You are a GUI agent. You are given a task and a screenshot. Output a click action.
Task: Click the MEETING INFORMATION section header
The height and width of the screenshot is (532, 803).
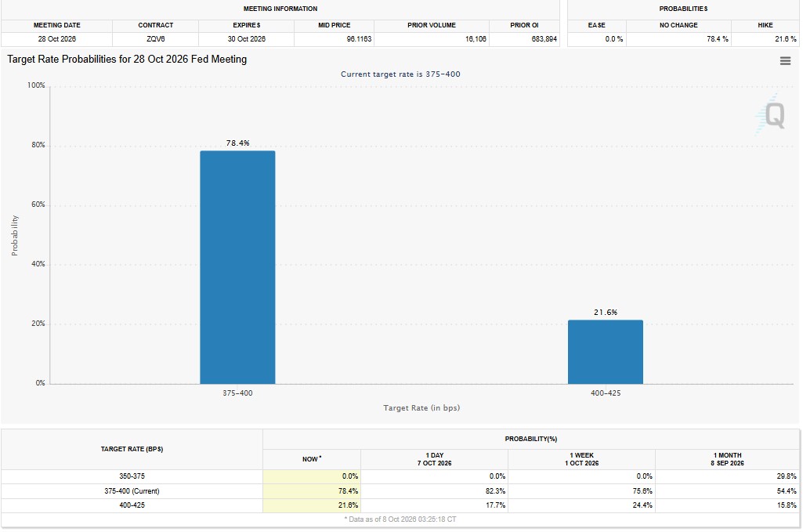pos(280,9)
